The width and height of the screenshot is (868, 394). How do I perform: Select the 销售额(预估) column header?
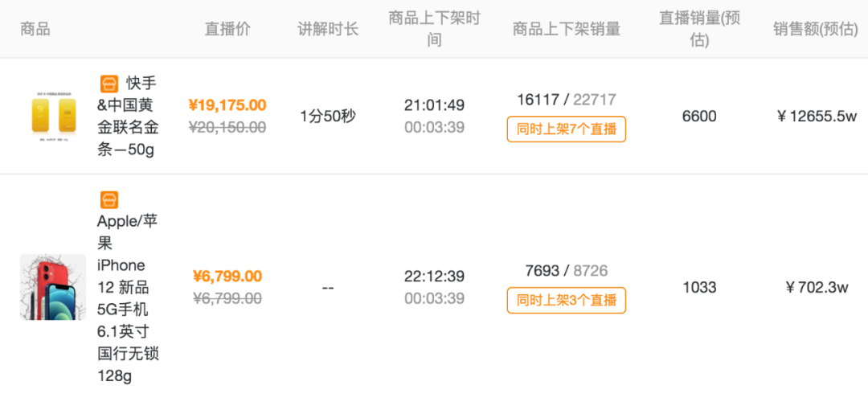point(816,29)
